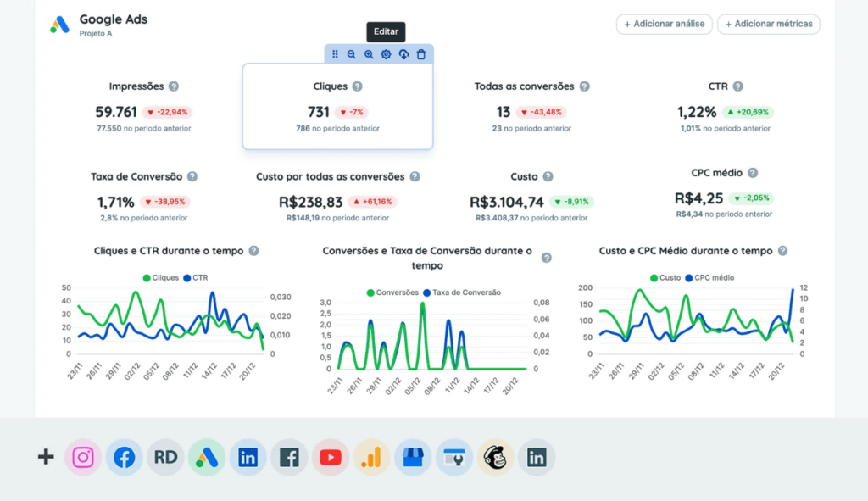Select the Google Analytics icon
Viewport: 868px width, 501px height.
point(371,457)
